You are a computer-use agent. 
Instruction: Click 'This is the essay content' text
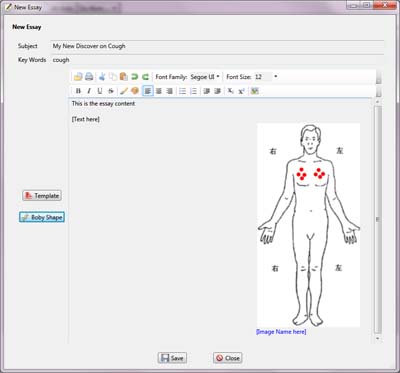104,104
